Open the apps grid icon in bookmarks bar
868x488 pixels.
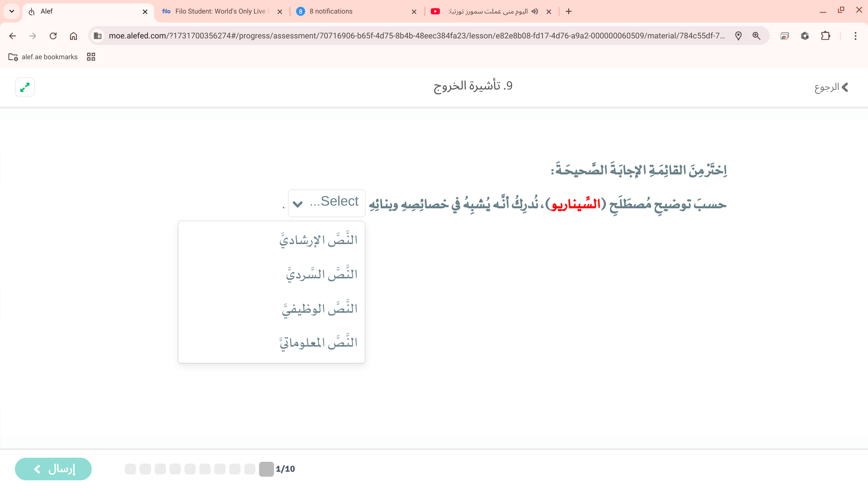91,57
